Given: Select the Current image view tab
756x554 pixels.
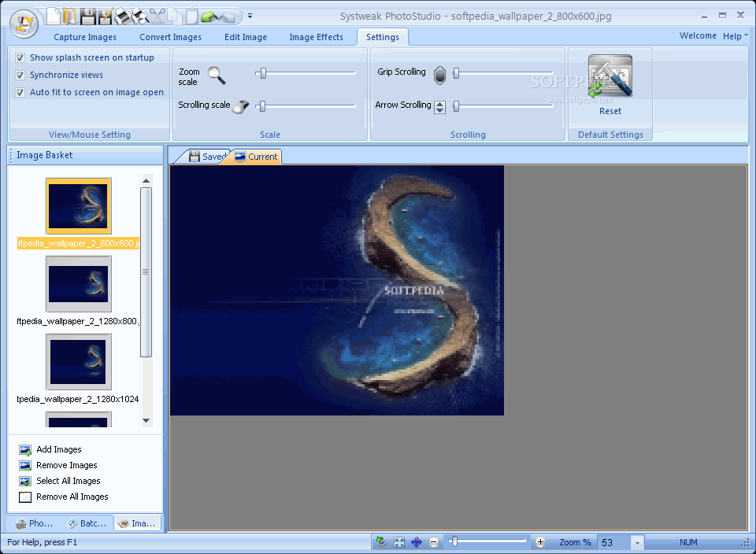Looking at the screenshot, I should [x=255, y=157].
